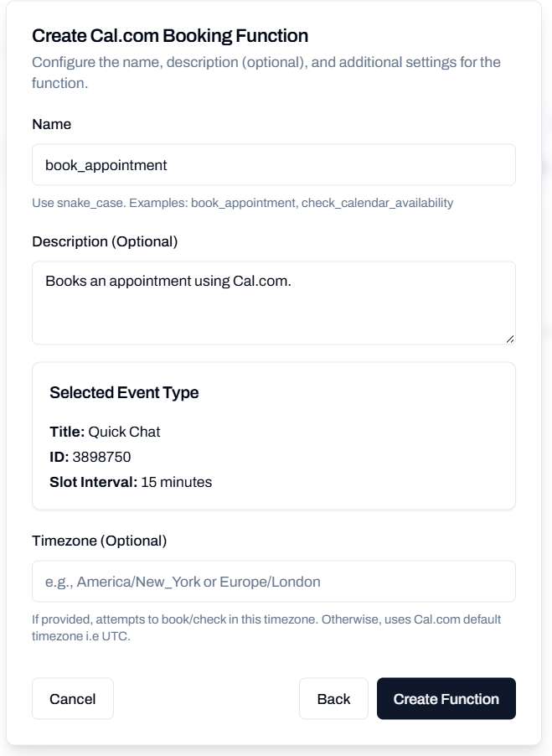Viewport: 552px width, 756px height.
Task: Click the Create Function button
Action: 446,697
